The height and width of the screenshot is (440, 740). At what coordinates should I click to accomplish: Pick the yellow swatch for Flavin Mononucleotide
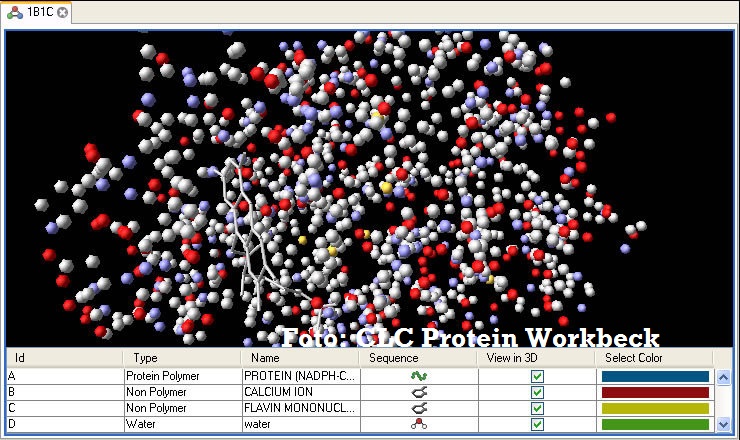coord(654,408)
